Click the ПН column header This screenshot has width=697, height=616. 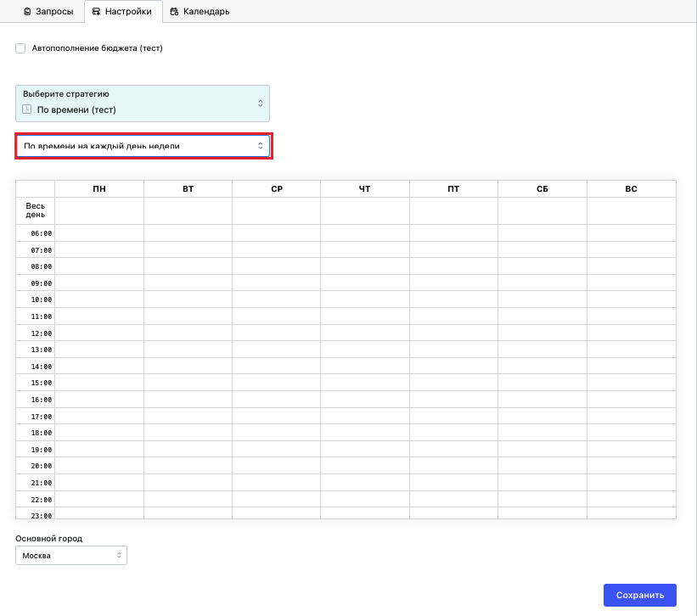[99, 188]
